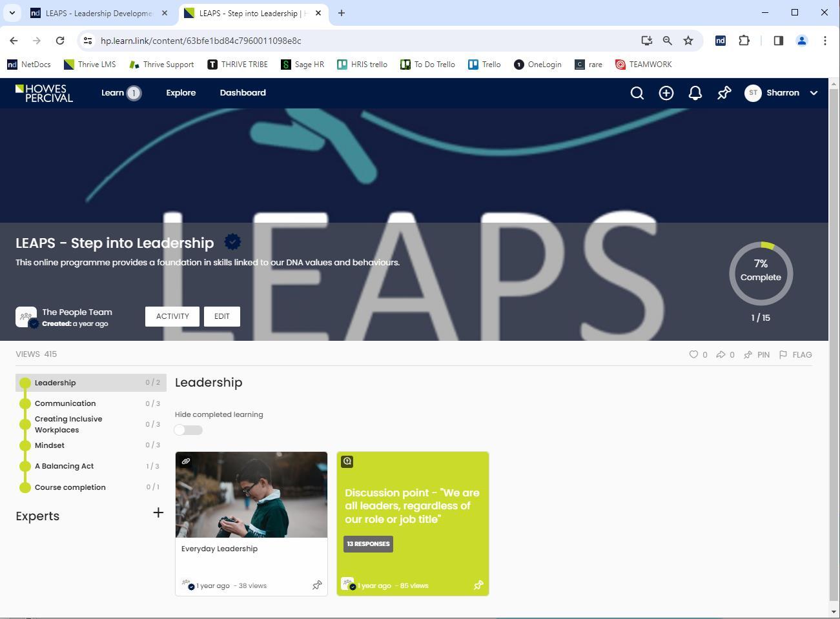Open the Thrive LMS bookmark
This screenshot has height=619, width=840.
point(90,65)
